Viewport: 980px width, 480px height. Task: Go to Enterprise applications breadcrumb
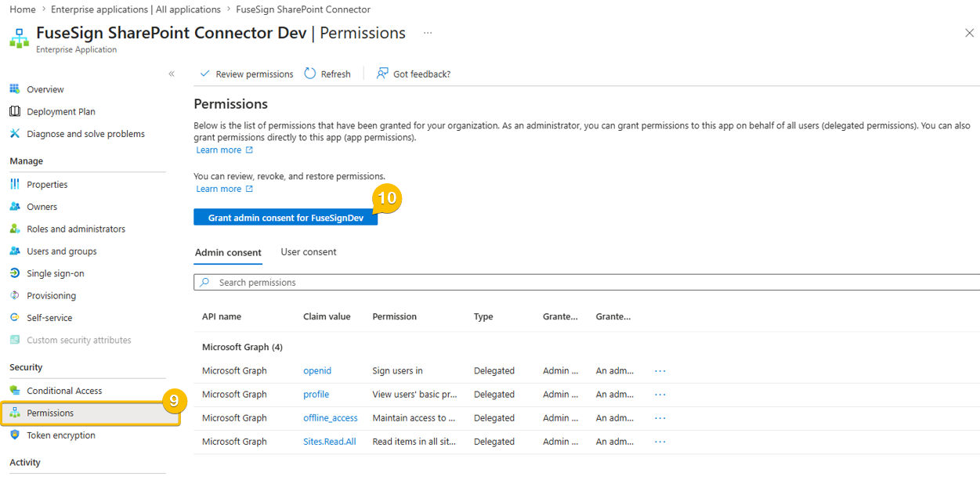pyautogui.click(x=136, y=9)
